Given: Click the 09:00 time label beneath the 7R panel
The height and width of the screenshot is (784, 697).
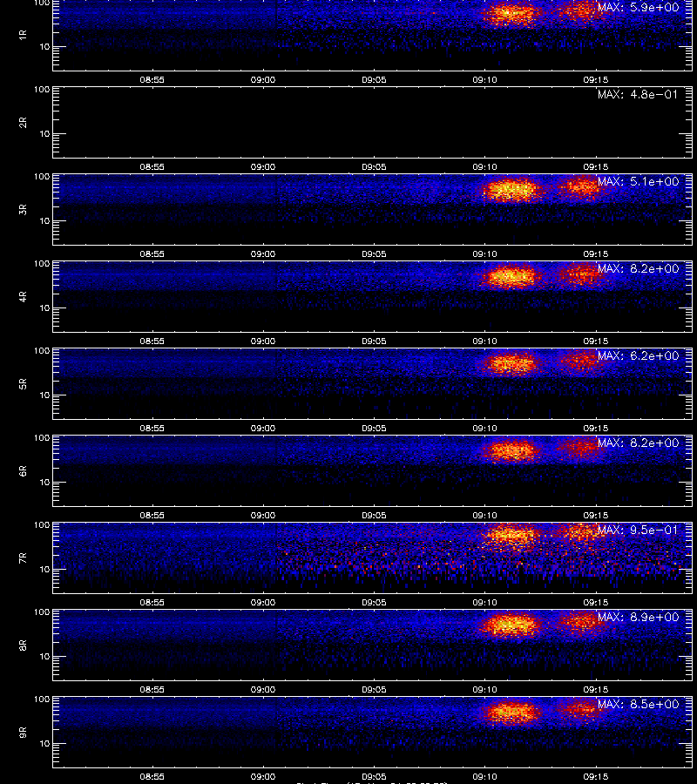Looking at the screenshot, I should click(x=263, y=603).
